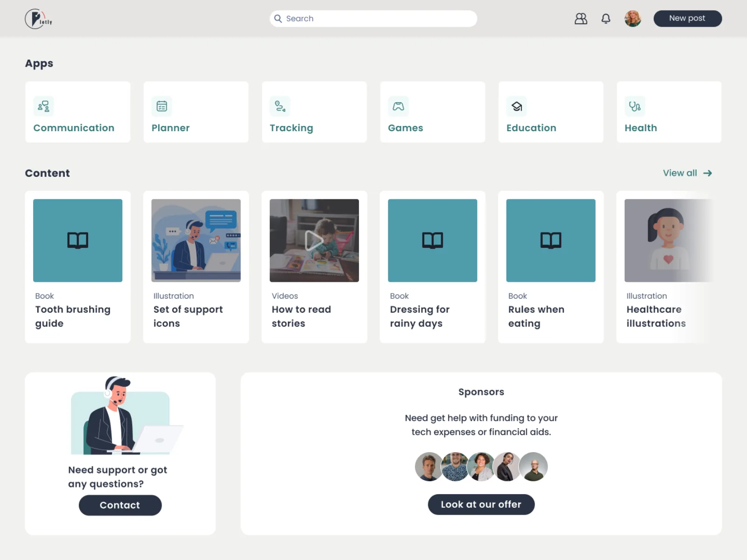Click the Sponsors heading

481,392
